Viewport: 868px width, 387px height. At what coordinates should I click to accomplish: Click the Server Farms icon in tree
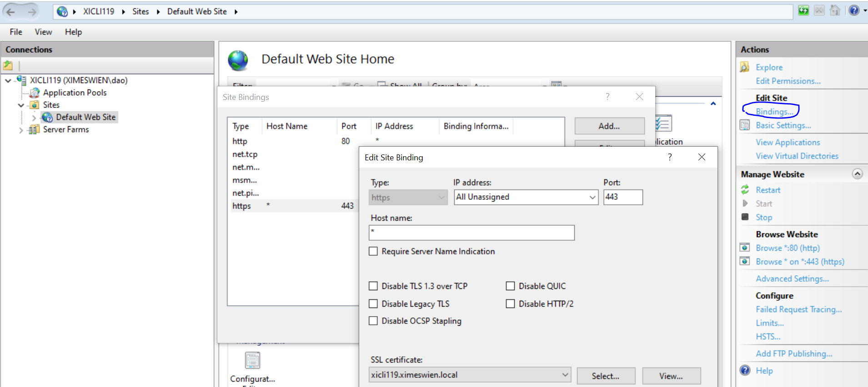[34, 130]
